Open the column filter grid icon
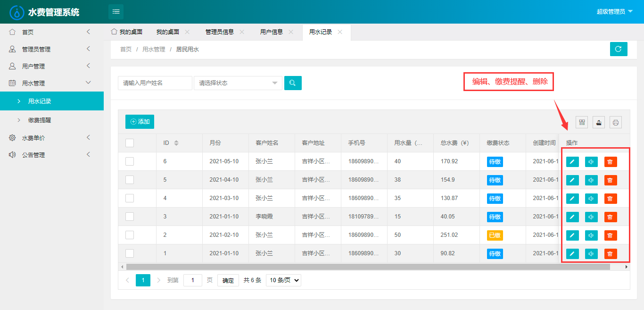 click(x=582, y=123)
